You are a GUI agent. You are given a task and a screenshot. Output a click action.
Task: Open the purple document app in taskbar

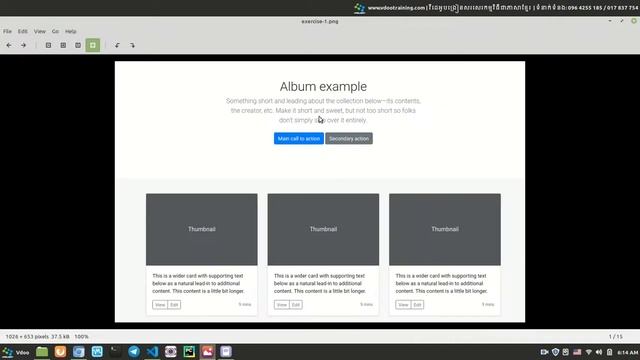[226, 352]
